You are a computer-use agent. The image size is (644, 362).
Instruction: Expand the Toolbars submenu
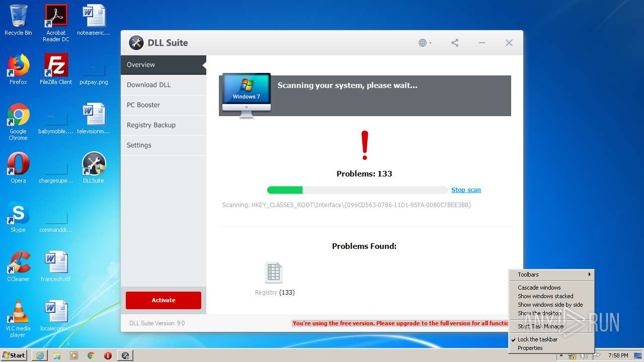pyautogui.click(x=552, y=275)
